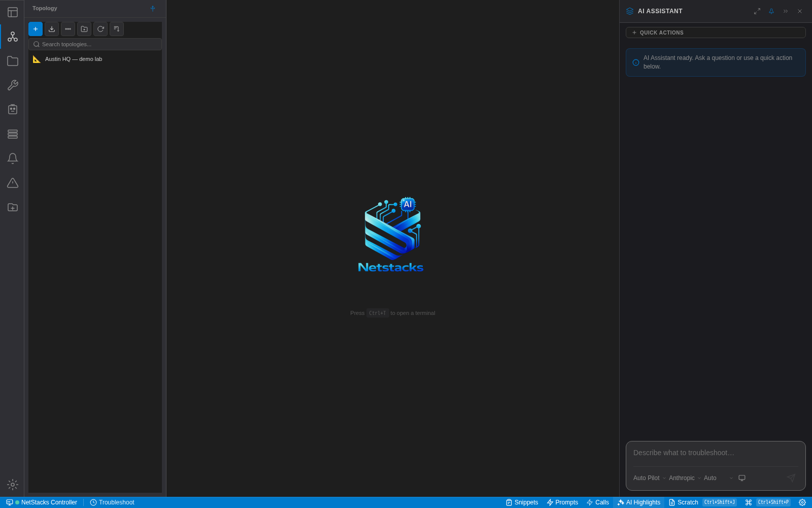This screenshot has width=812, height=508.
Task: Click the connected-nodes icon in Topology toolbar
Action: 68,29
